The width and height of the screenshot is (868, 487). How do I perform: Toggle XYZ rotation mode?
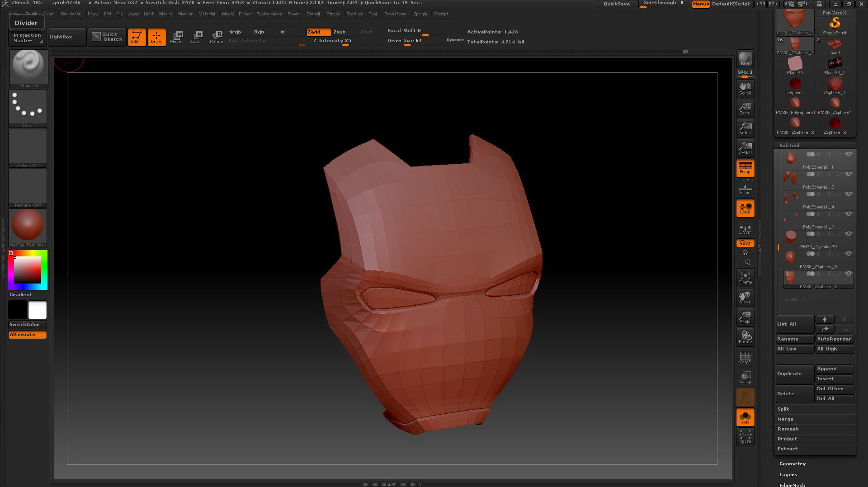click(745, 243)
